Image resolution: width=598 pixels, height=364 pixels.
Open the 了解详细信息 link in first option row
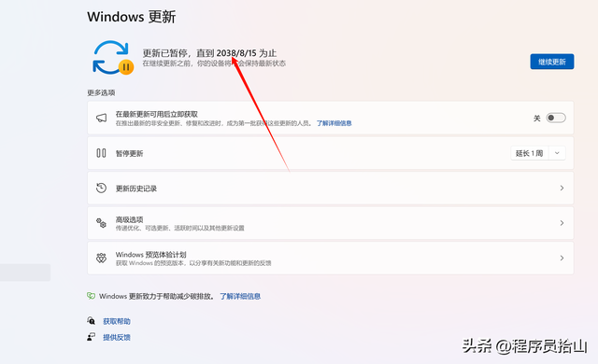coord(335,123)
